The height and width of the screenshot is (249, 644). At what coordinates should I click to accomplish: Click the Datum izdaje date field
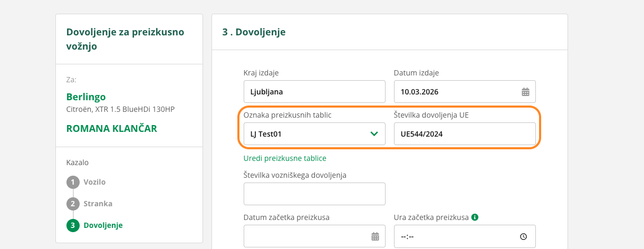[x=456, y=92]
